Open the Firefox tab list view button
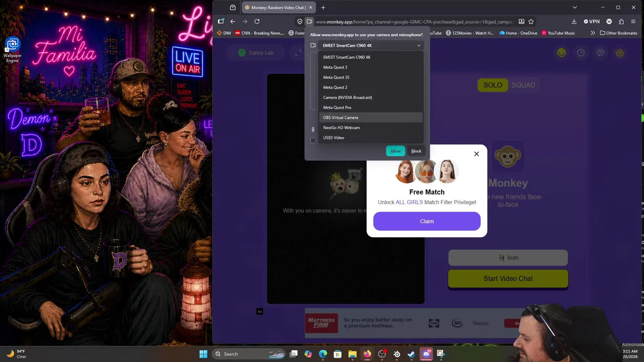The width and height of the screenshot is (644, 362). point(232,8)
